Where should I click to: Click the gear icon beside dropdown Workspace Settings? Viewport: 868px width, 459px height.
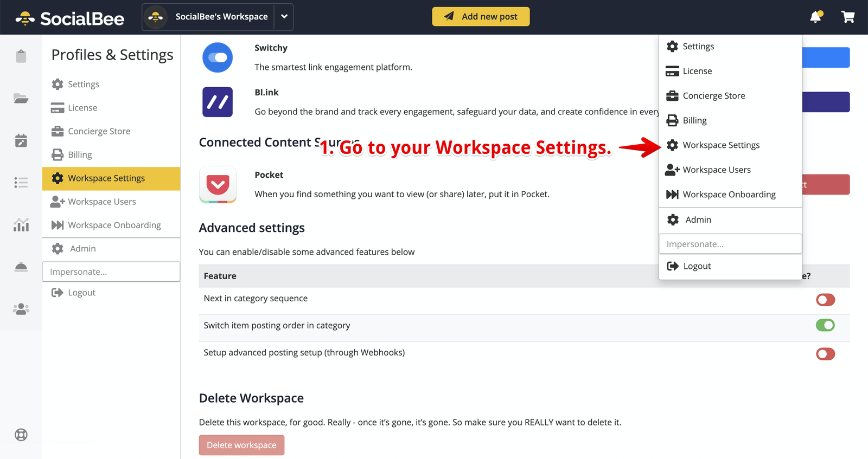(x=672, y=145)
